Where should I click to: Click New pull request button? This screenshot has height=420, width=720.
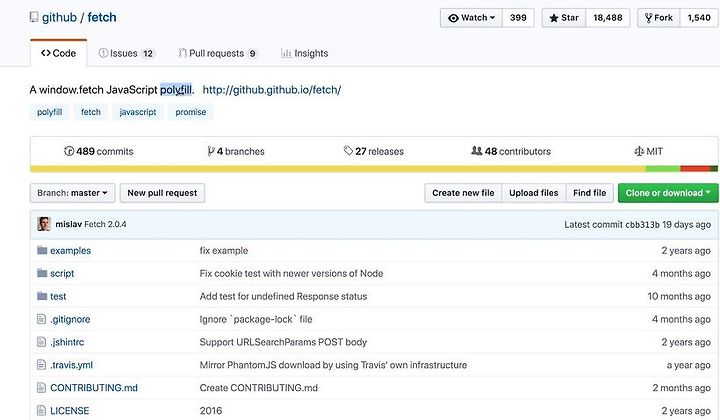[162, 193]
